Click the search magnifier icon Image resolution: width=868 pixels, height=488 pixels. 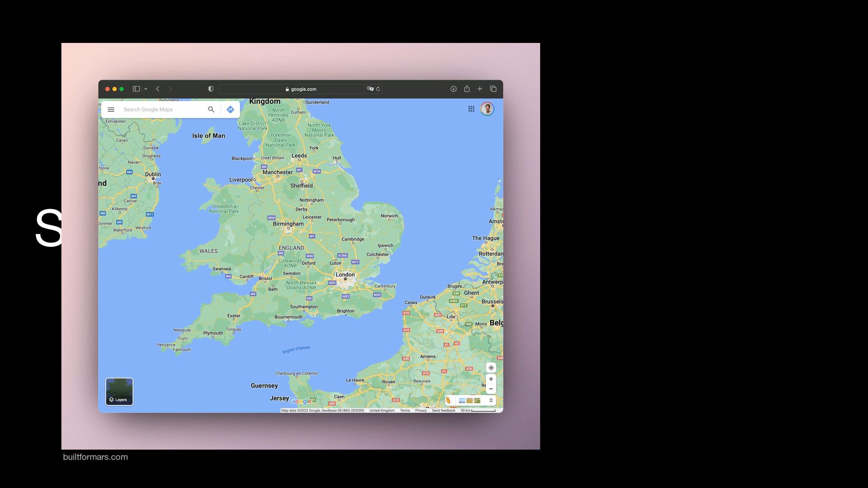pos(211,109)
